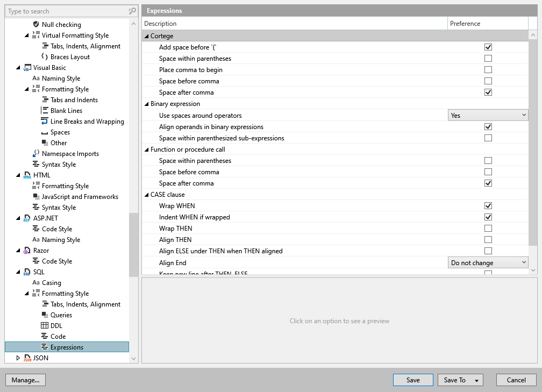Uncheck Add space before '('

[488, 47]
